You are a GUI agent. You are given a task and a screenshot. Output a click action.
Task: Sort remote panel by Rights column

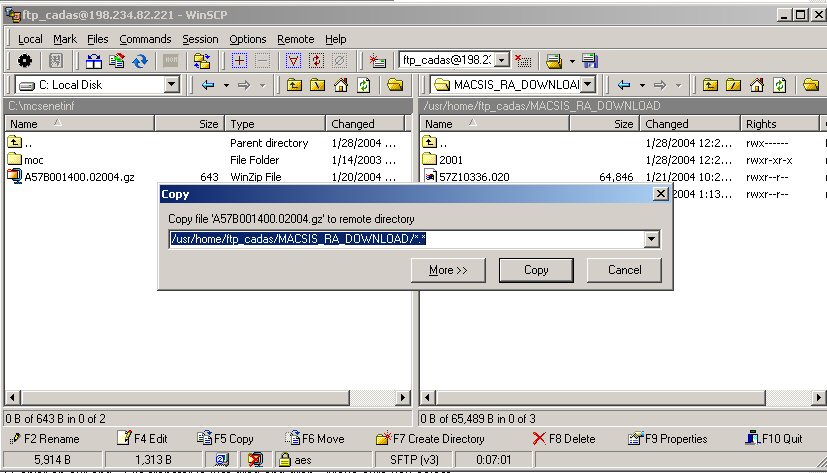point(778,124)
